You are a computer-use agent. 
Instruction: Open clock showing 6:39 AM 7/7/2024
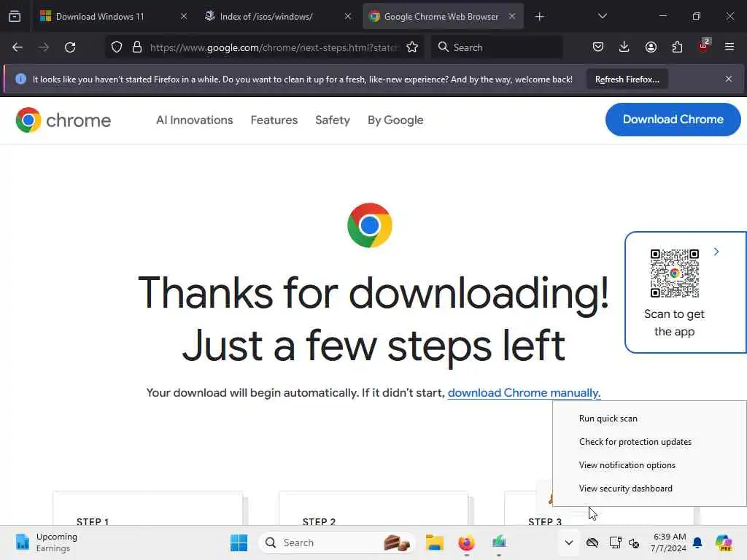click(668, 542)
